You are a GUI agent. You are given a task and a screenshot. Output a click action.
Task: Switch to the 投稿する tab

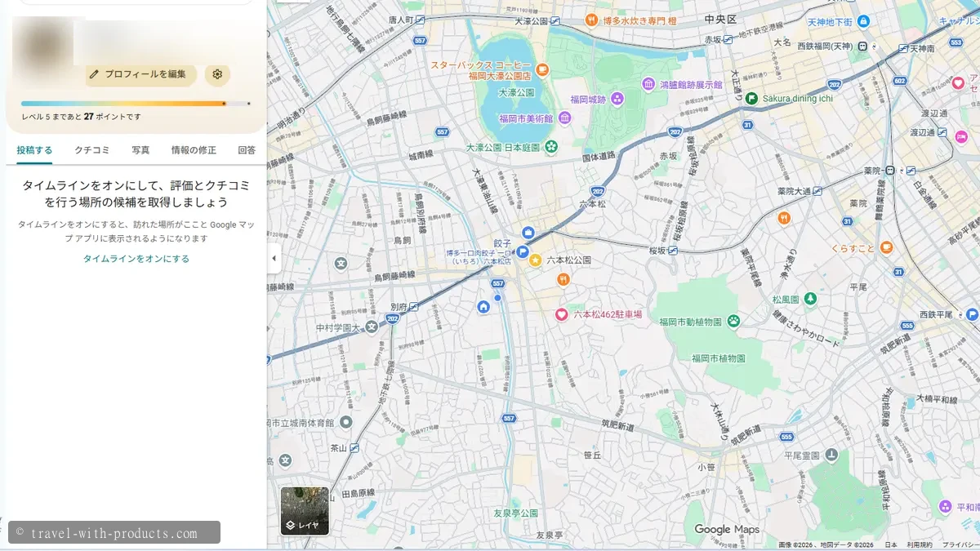point(34,150)
